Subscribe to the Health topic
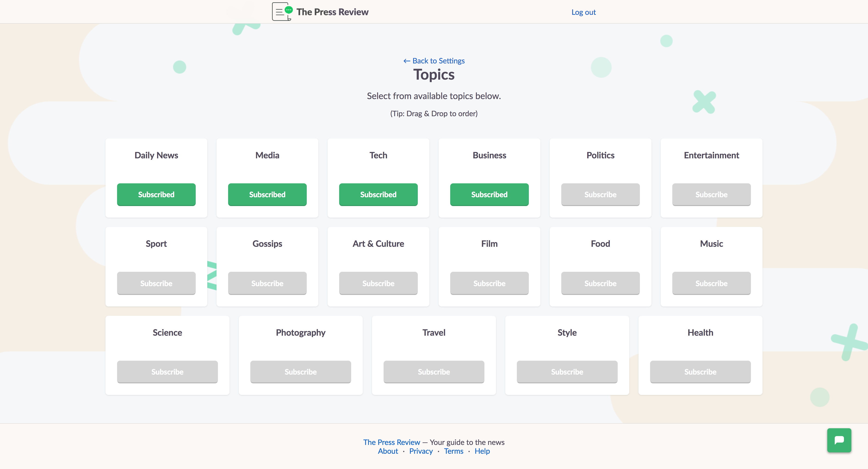868x469 pixels. pos(700,372)
